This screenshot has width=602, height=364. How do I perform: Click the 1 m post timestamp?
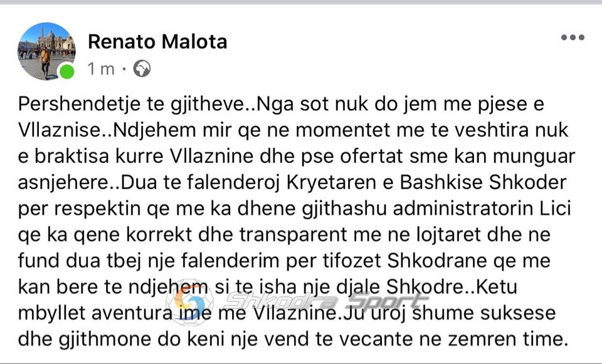[101, 69]
